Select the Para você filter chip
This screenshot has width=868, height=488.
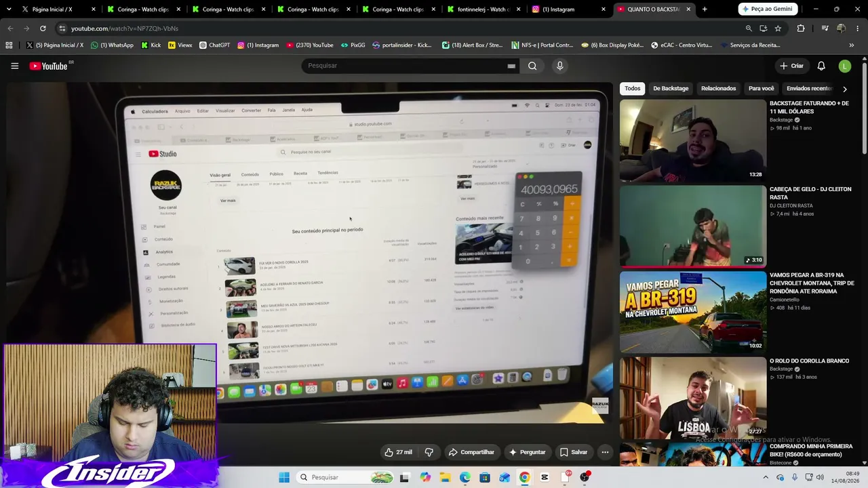pyautogui.click(x=761, y=89)
